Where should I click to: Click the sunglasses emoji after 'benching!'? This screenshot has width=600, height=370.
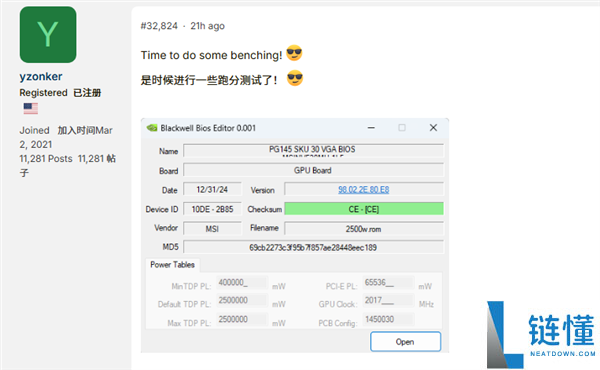[x=294, y=53]
